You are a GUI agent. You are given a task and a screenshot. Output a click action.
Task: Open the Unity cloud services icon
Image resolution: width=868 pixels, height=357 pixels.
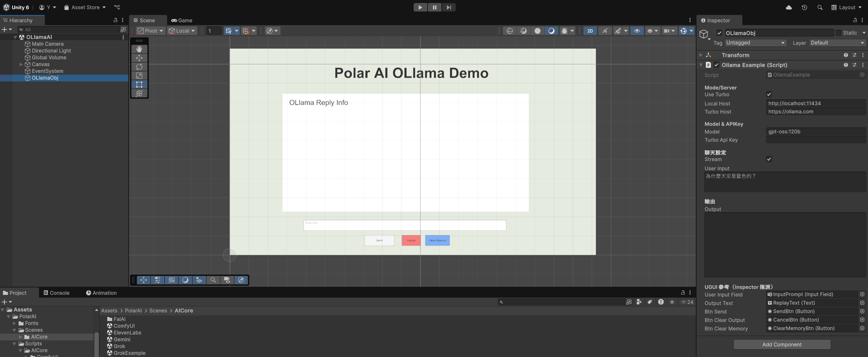pyautogui.click(x=789, y=7)
